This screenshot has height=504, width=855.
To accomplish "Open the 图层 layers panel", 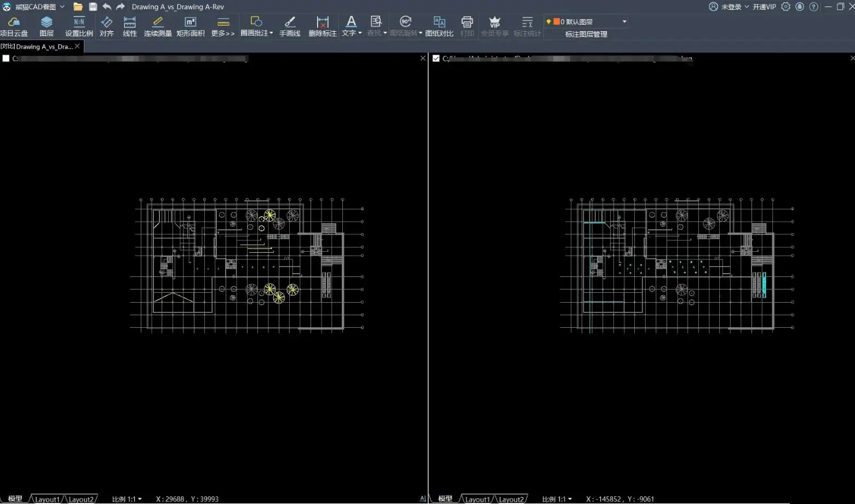I will pos(47,26).
